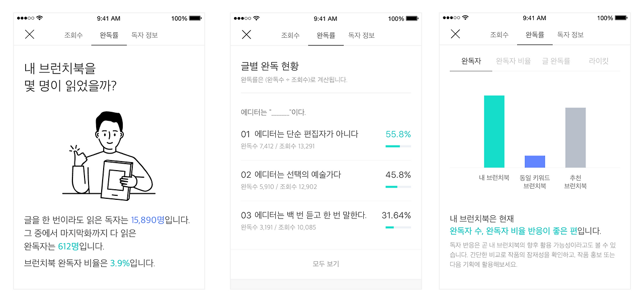Click 모두 보기 button
Image resolution: width=644 pixels, height=302 pixels.
326,264
